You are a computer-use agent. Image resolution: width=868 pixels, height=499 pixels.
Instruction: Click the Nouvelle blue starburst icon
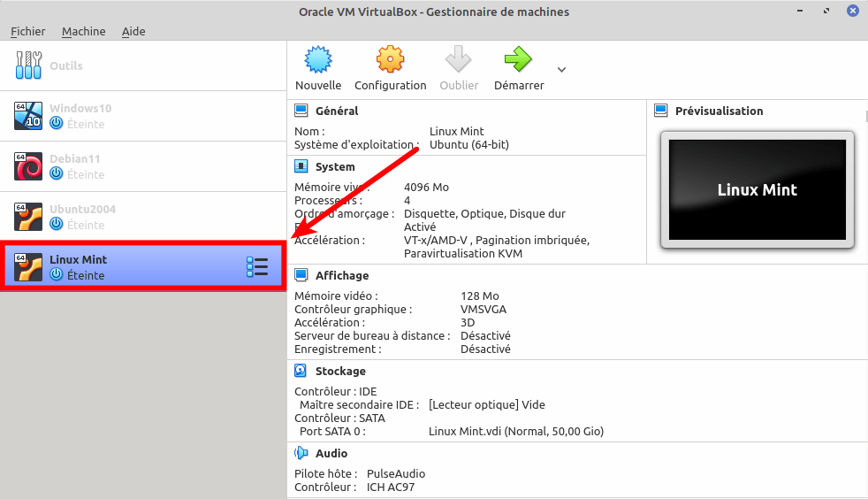click(x=318, y=60)
